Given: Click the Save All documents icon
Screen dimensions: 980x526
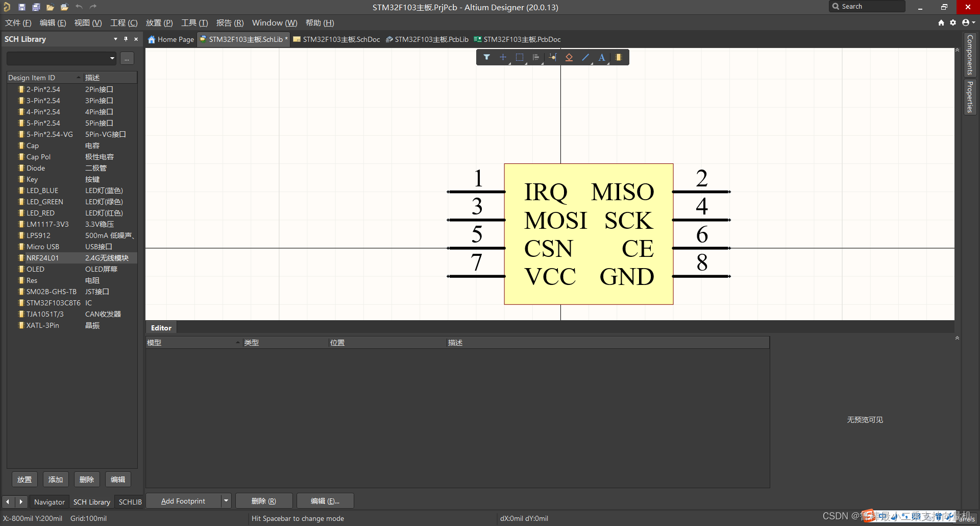Looking at the screenshot, I should pos(36,7).
